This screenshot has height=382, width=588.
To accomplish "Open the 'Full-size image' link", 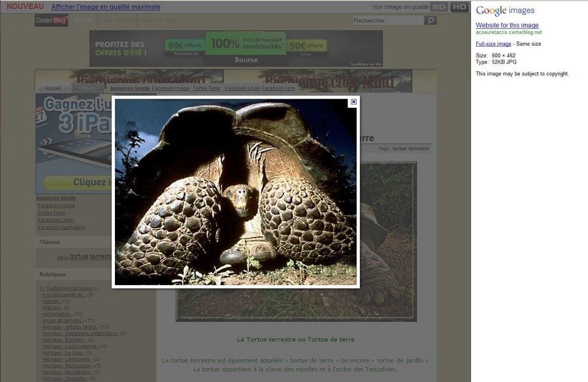I will [x=493, y=44].
